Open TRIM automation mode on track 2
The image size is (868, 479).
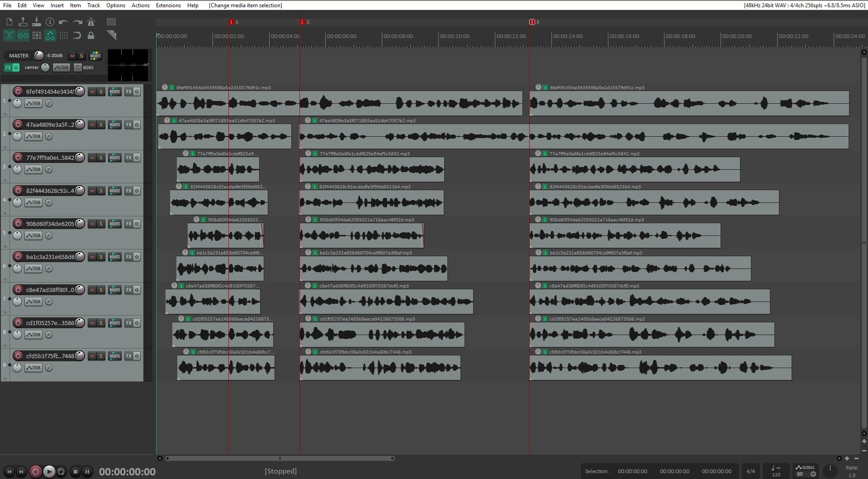point(33,136)
